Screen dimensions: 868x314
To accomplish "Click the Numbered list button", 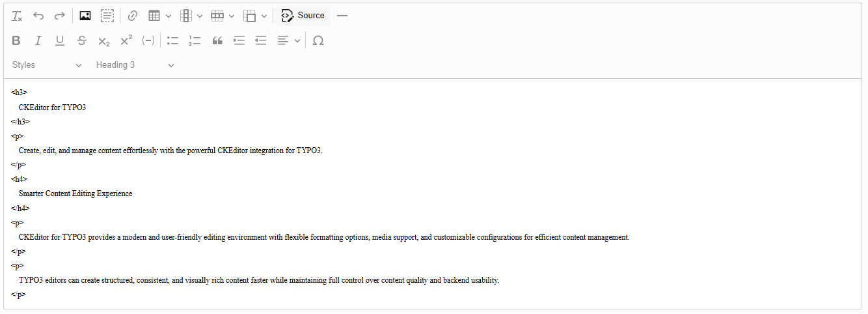I will (194, 40).
